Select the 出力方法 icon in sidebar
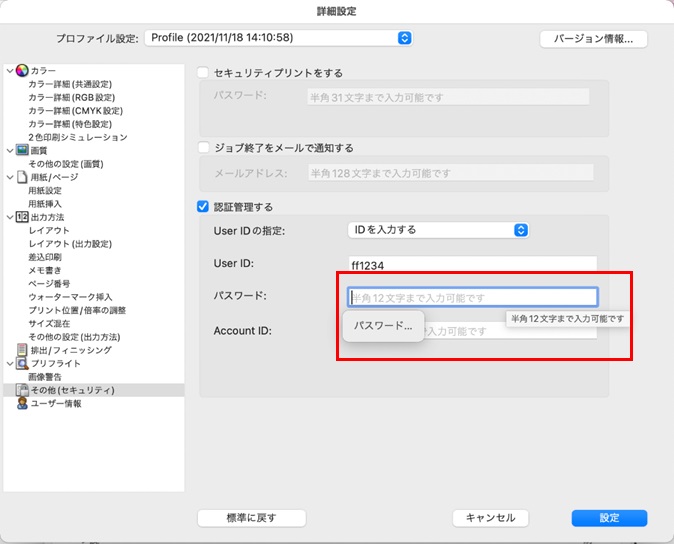This screenshot has width=674, height=544. 22,217
